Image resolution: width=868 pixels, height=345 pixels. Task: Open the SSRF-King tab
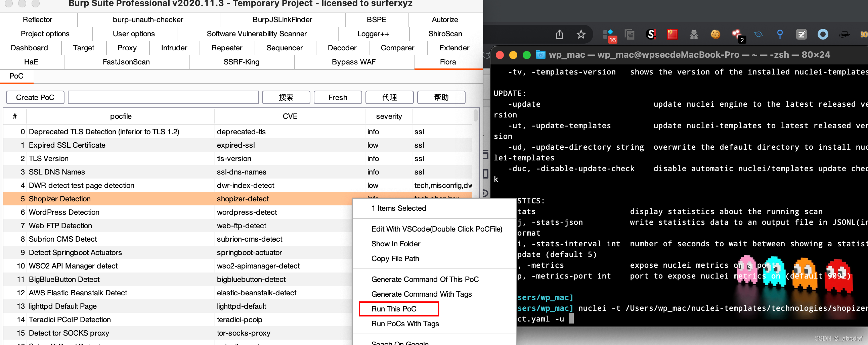pyautogui.click(x=241, y=62)
